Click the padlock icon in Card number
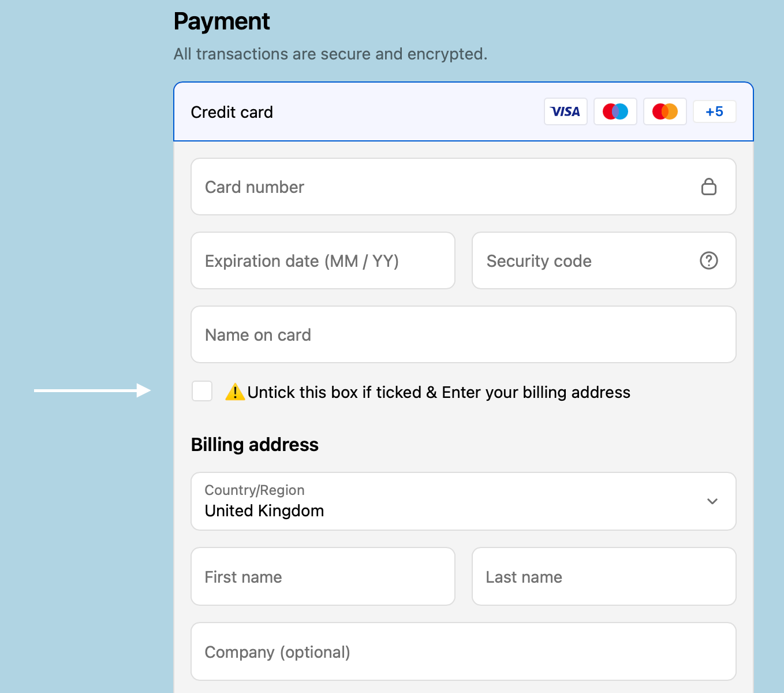 pos(708,187)
